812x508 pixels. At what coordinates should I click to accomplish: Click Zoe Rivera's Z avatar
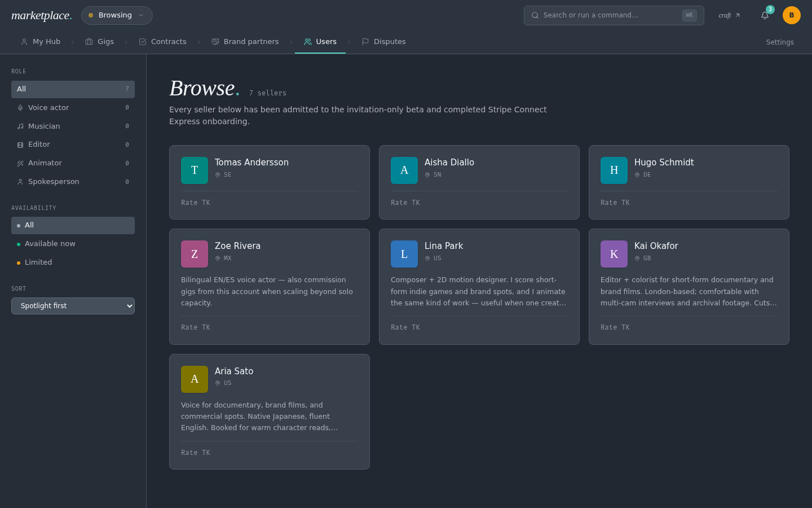click(195, 254)
